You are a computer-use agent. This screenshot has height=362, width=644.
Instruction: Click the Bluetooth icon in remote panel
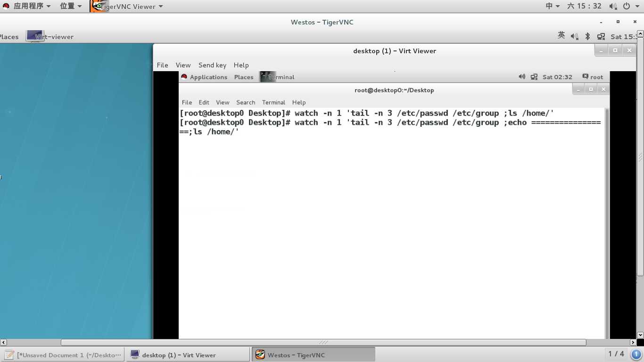(587, 36)
